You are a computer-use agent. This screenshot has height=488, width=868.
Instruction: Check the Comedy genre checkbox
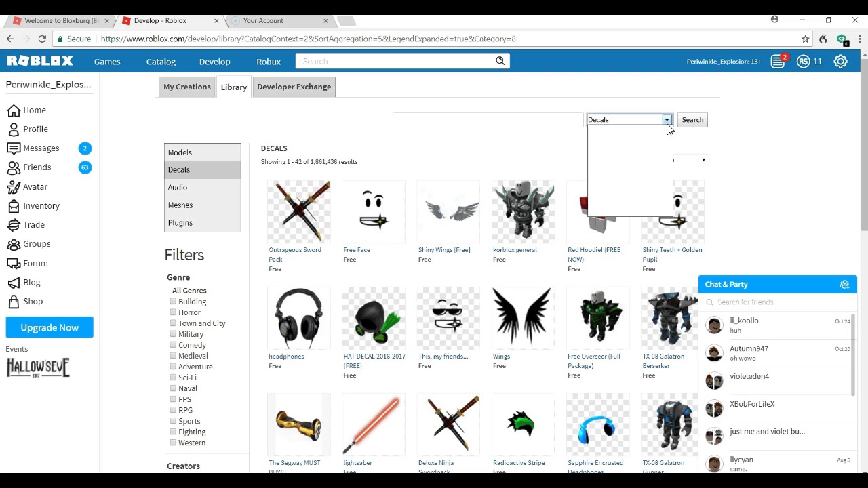click(173, 345)
